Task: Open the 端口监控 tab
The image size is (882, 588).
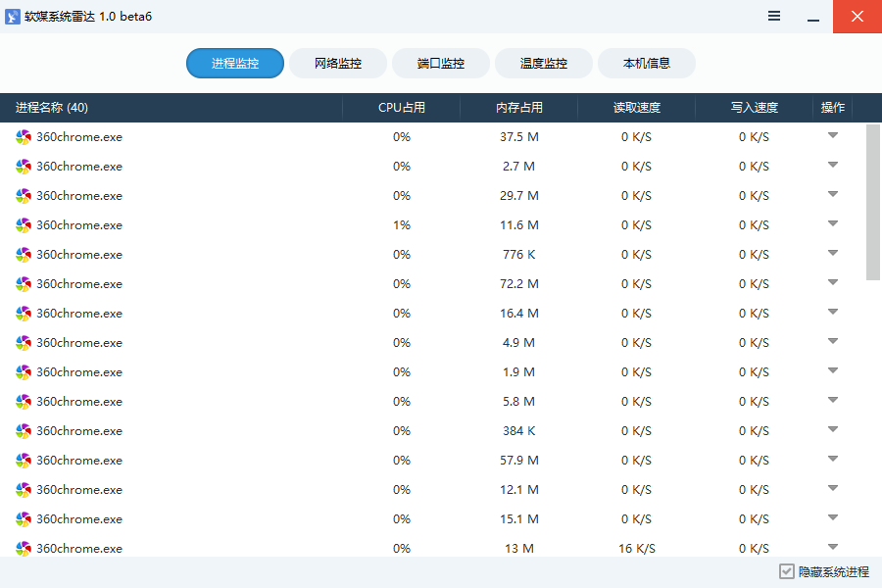Action: pyautogui.click(x=441, y=63)
